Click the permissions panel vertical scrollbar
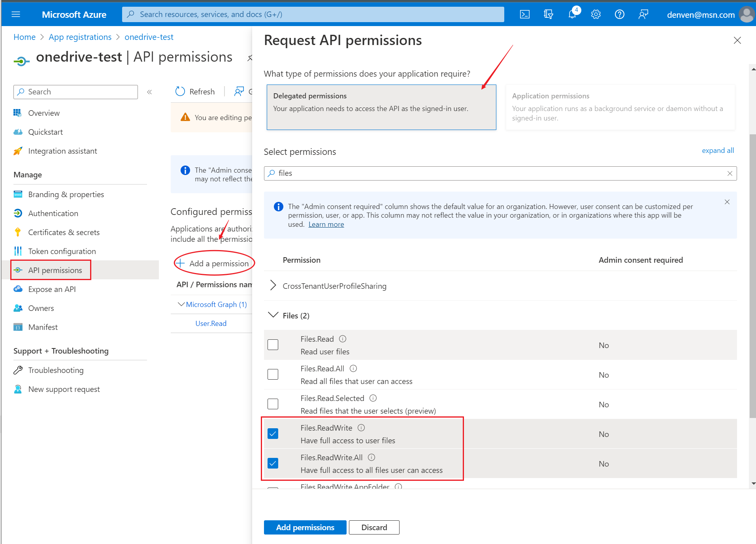This screenshot has height=544, width=756. coord(753,277)
